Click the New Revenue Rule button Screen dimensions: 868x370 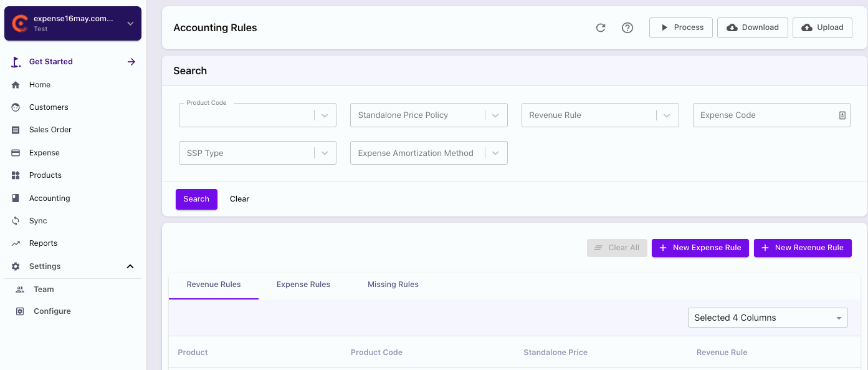tap(803, 248)
